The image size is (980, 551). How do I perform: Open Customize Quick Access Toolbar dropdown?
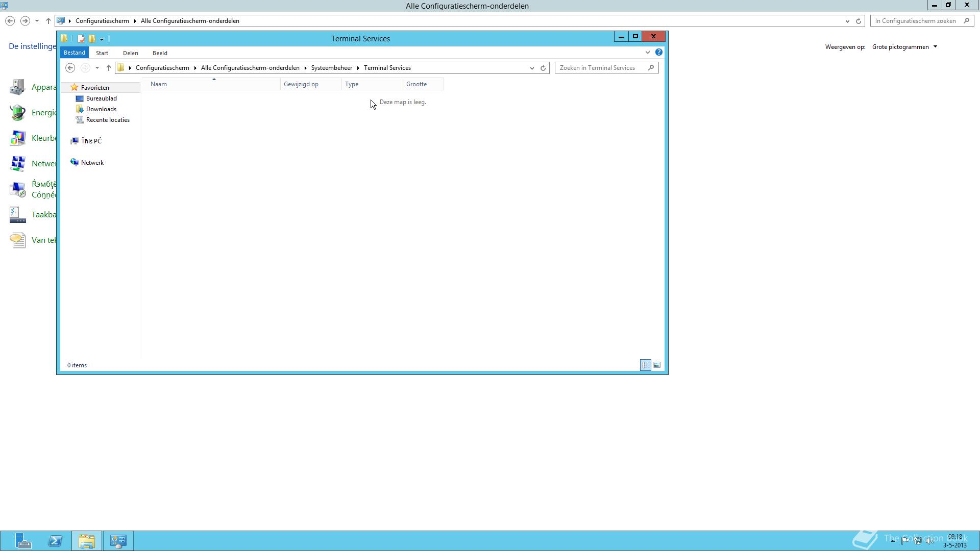click(x=102, y=39)
